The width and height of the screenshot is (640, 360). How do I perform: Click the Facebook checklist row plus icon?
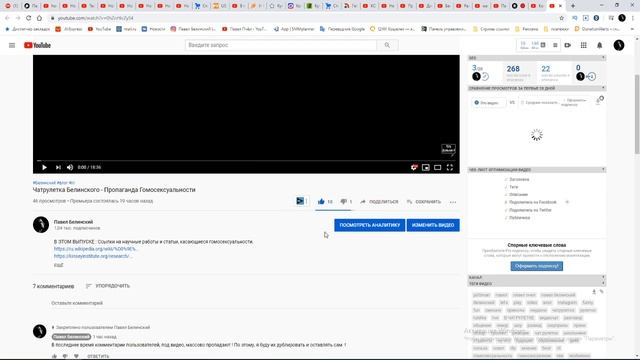coord(567,202)
